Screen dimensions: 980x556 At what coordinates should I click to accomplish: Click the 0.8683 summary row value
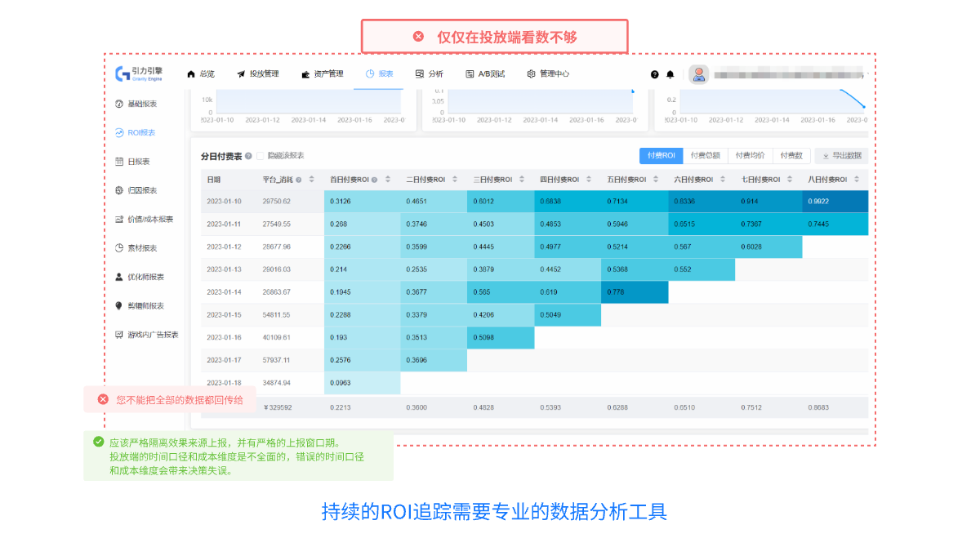(819, 407)
